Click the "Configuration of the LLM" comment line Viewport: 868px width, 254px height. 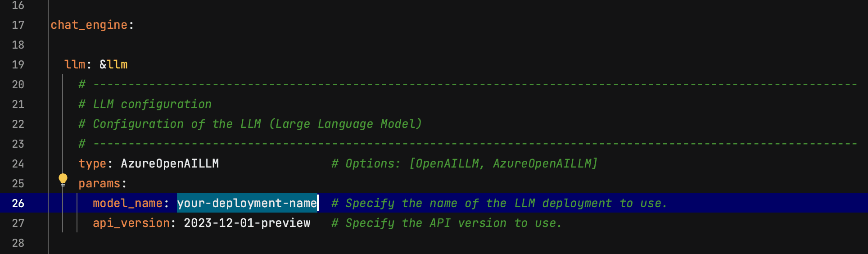[250, 124]
